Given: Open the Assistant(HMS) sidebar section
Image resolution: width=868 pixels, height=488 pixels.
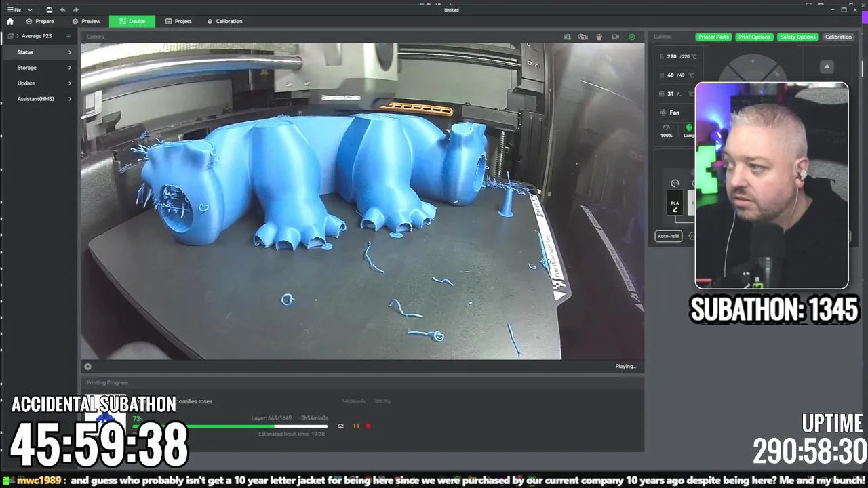Looking at the screenshot, I should tap(41, 99).
